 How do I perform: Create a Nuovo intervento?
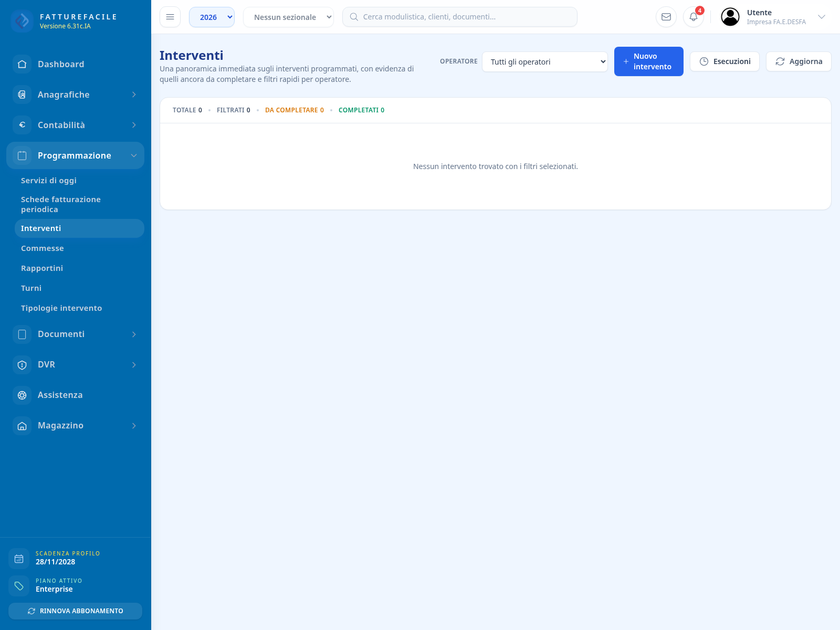pos(648,61)
